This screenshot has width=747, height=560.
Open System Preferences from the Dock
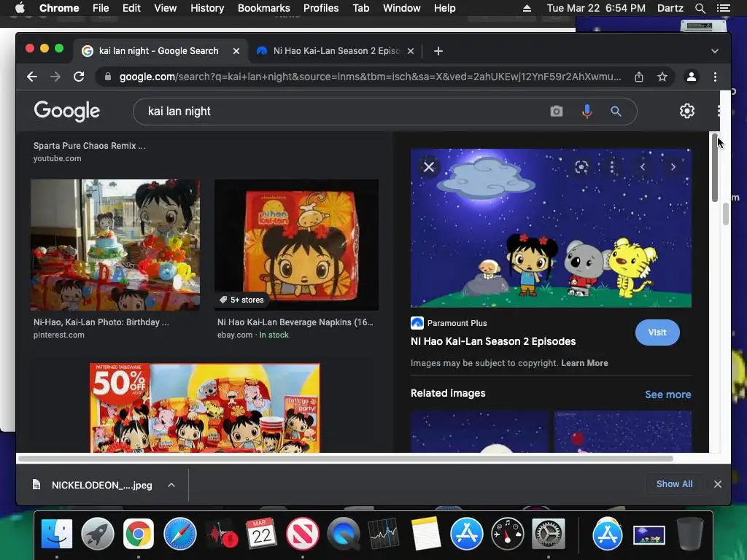pos(549,534)
